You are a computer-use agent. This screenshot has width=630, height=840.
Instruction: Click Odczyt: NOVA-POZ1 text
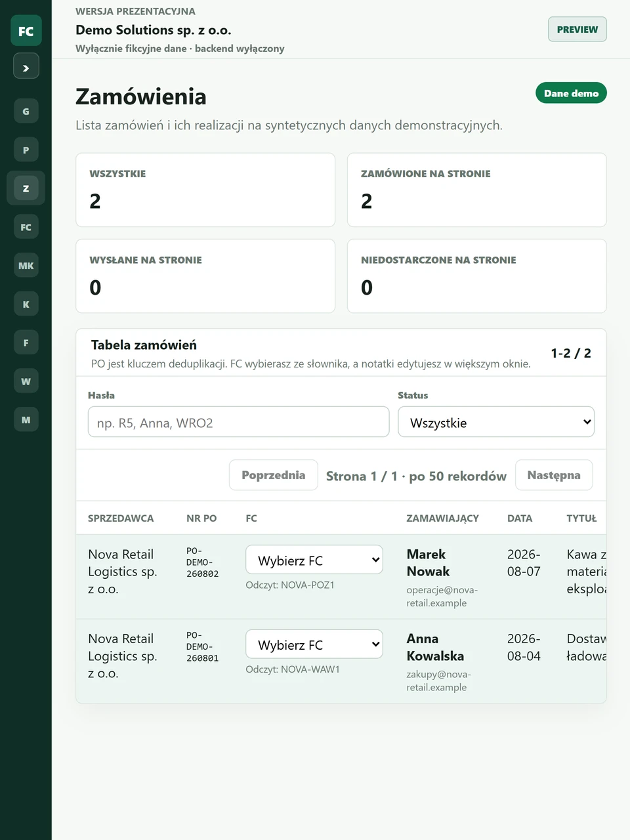(x=290, y=585)
